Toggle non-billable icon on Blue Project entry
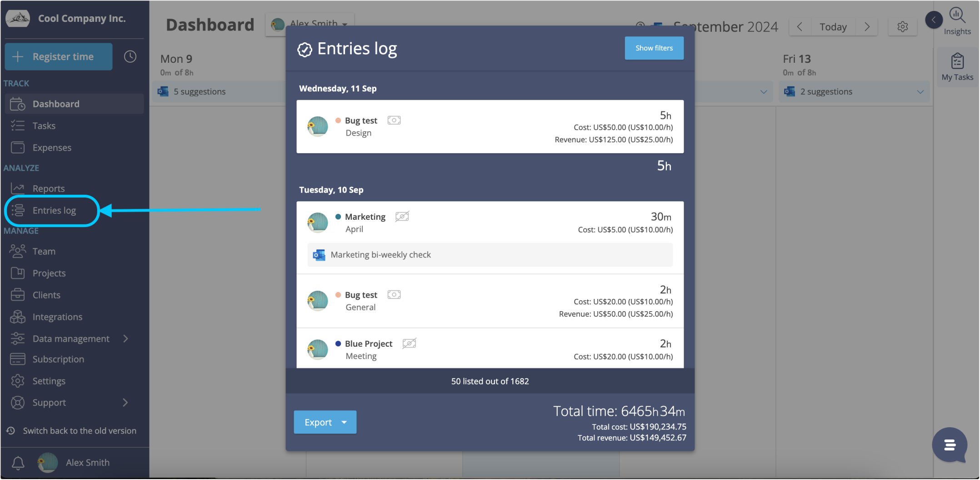The width and height of the screenshot is (980, 480). pyautogui.click(x=409, y=344)
